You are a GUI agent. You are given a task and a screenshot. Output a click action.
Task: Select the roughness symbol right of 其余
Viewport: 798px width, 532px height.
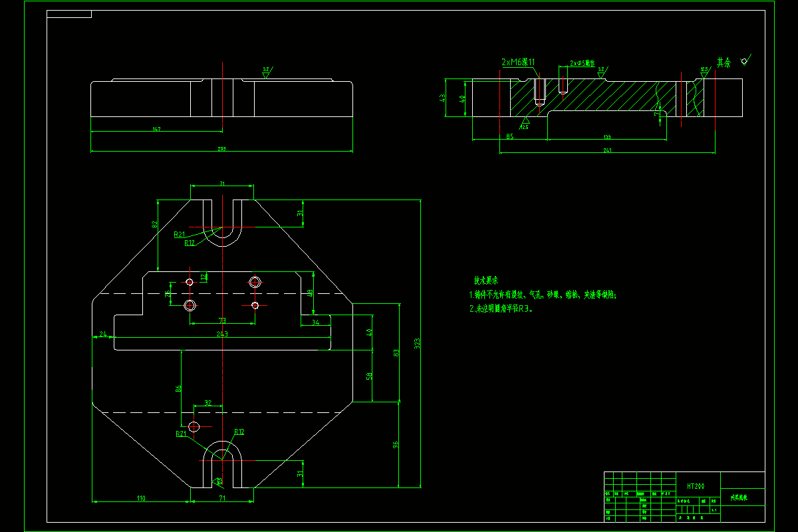tap(746, 60)
